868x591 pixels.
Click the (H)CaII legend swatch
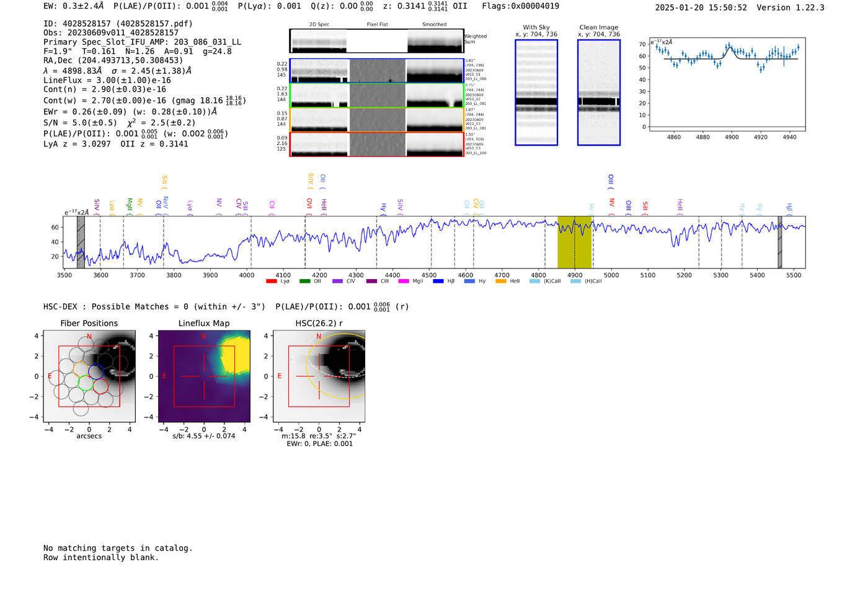tap(575, 282)
